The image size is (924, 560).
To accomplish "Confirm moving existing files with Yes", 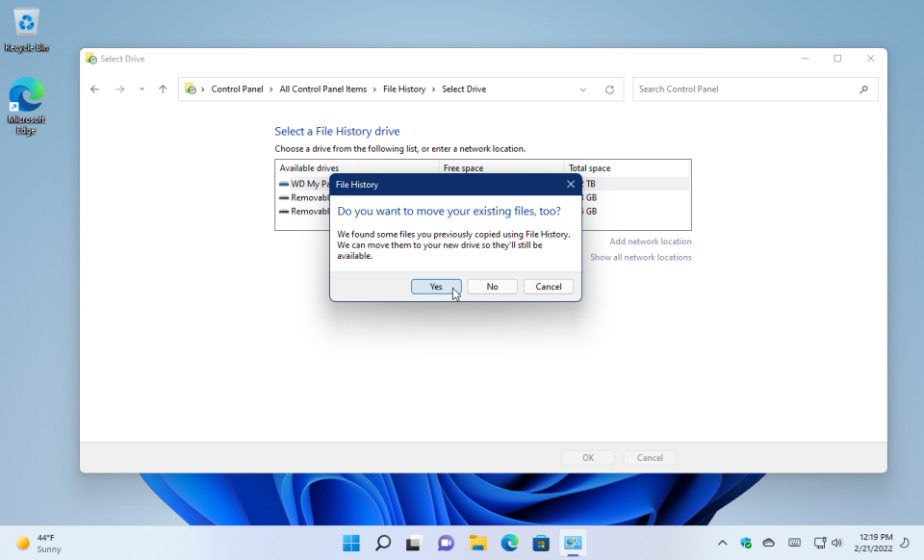I will click(x=436, y=286).
